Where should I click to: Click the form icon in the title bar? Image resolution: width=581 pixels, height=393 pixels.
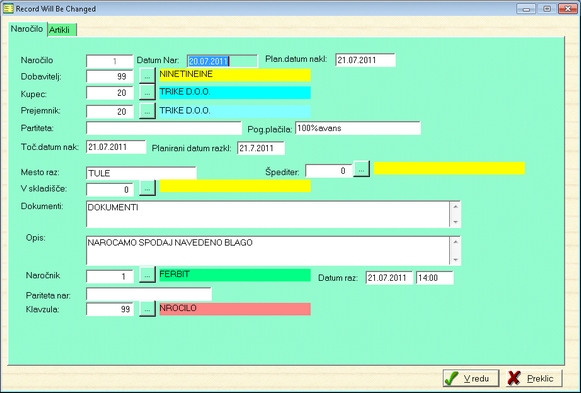[x=8, y=9]
